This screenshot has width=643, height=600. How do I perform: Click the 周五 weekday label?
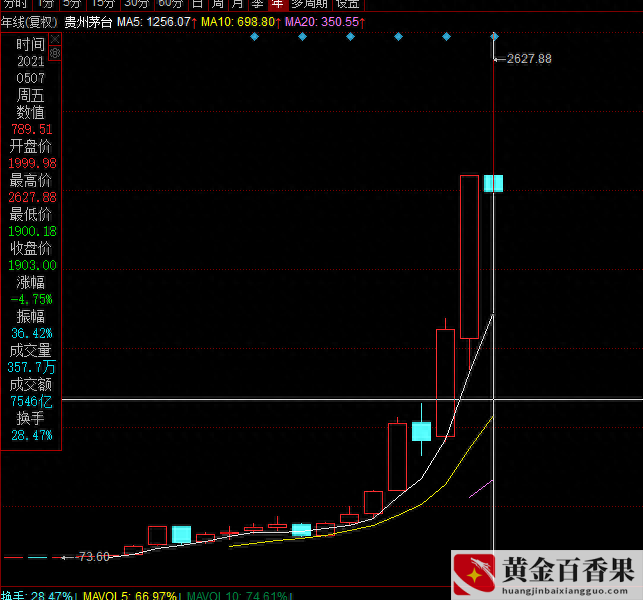pyautogui.click(x=30, y=96)
